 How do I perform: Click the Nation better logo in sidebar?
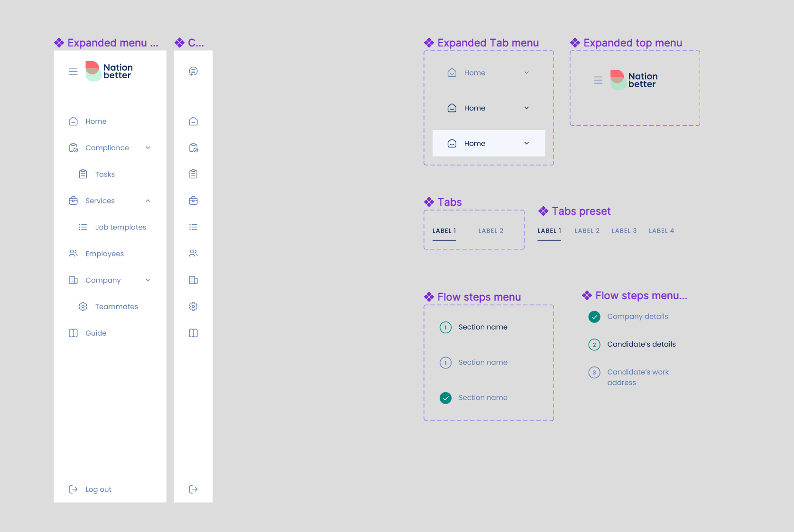tap(109, 71)
